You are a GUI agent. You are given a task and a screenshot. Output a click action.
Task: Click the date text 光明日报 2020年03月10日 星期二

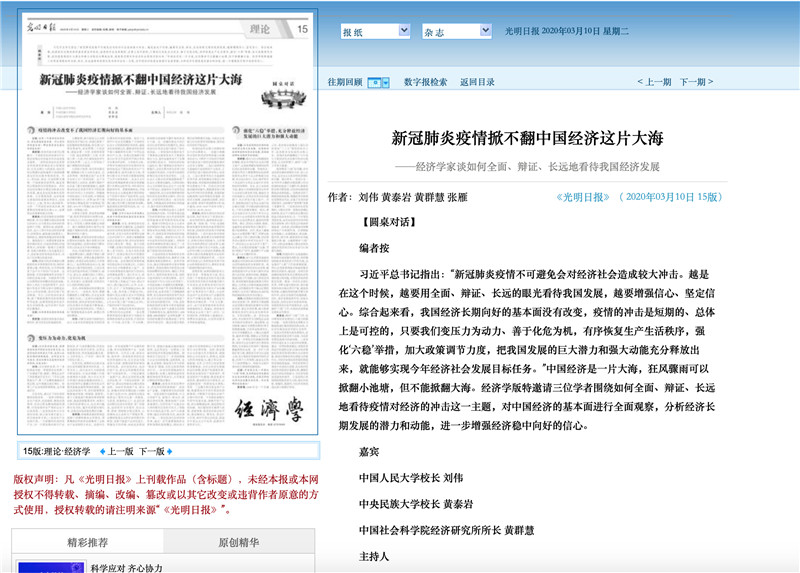coord(566,31)
